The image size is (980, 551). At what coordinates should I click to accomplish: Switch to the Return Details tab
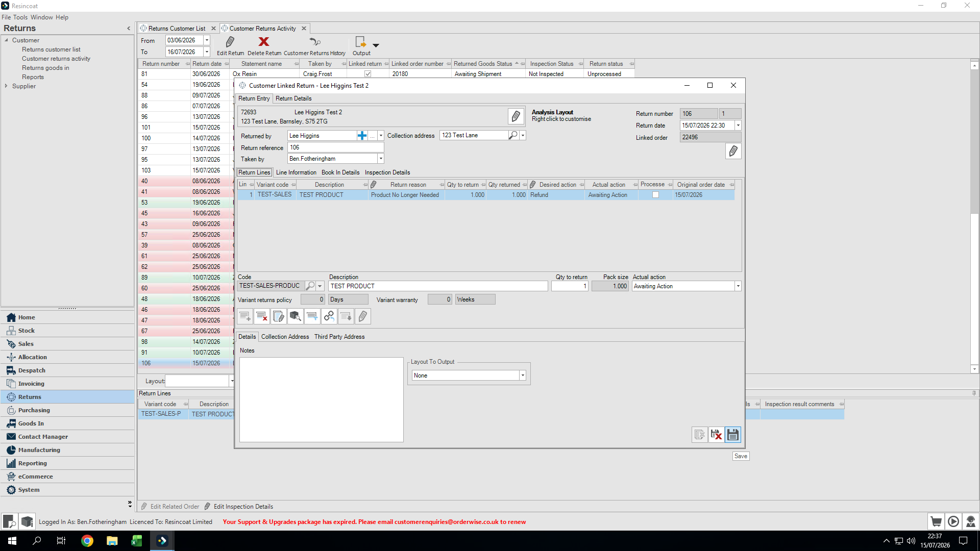point(293,98)
